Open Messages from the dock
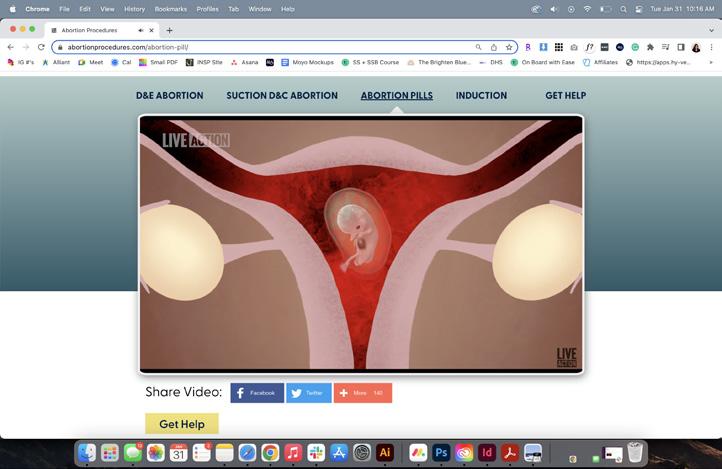This screenshot has height=469, width=722. tap(133, 453)
